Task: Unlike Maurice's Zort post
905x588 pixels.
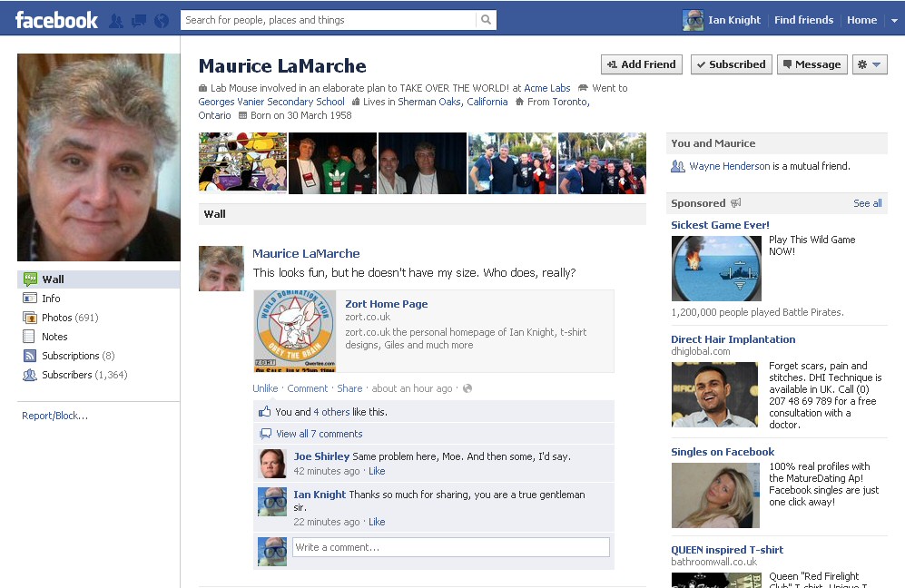Action: point(265,388)
